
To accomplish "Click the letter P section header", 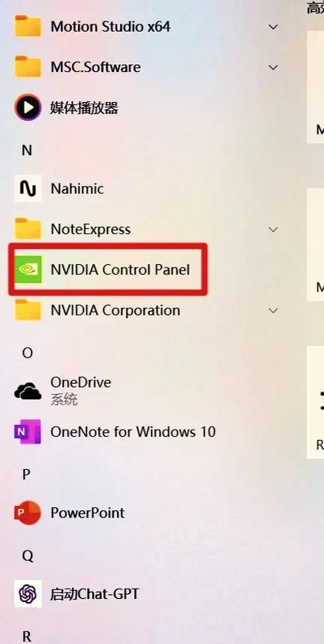I will click(x=26, y=475).
